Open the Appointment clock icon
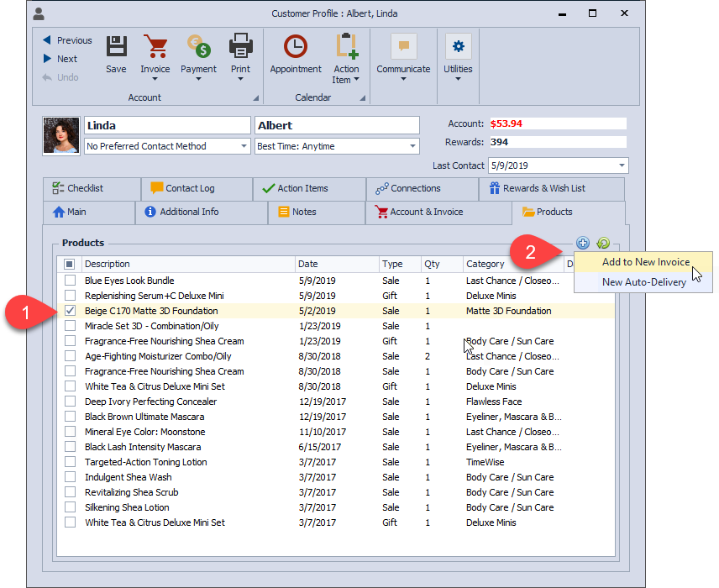 [295, 47]
